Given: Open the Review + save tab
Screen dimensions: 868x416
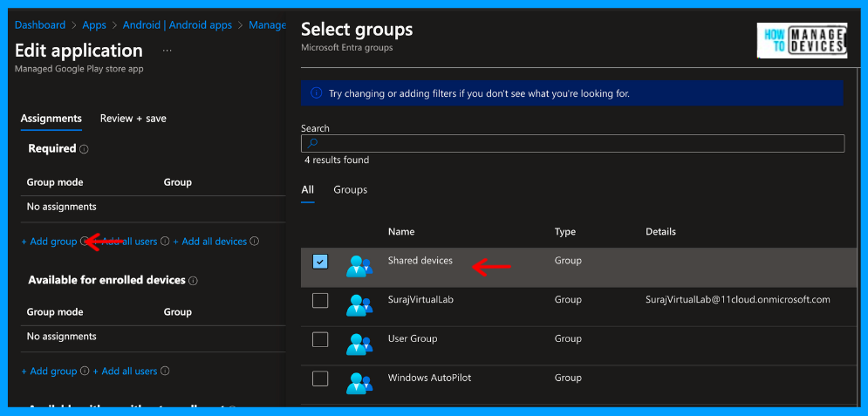Looking at the screenshot, I should [133, 119].
